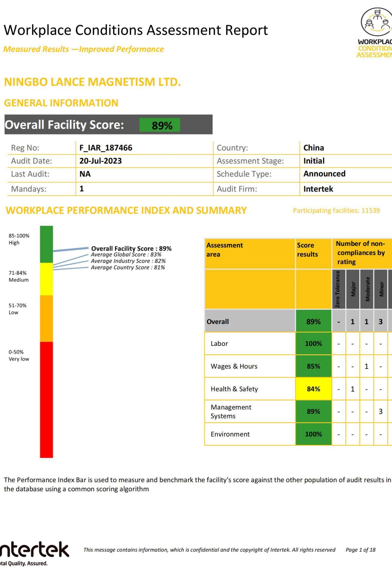Click the Management Systems 89% score cell
This screenshot has width=392, height=588.
314,411
